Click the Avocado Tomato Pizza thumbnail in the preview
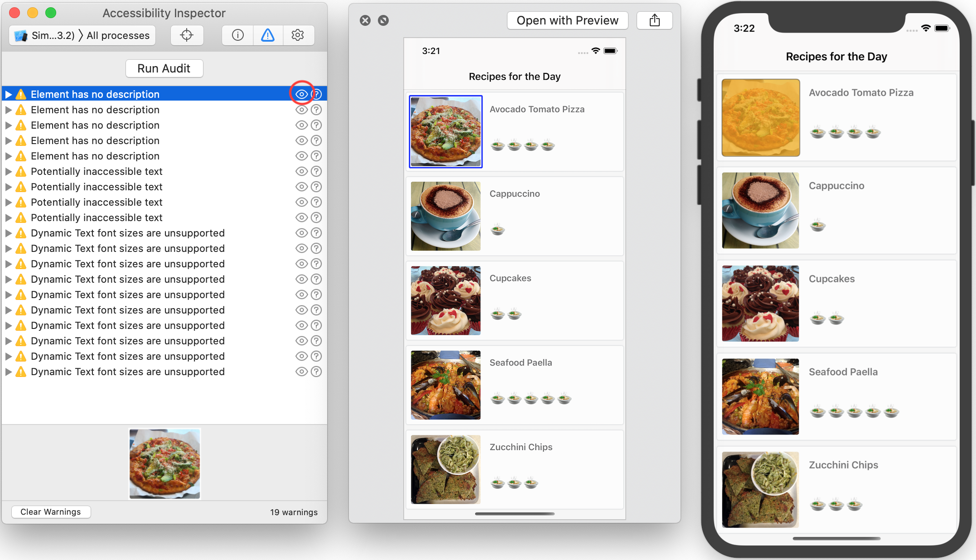The image size is (976, 560). click(x=445, y=131)
